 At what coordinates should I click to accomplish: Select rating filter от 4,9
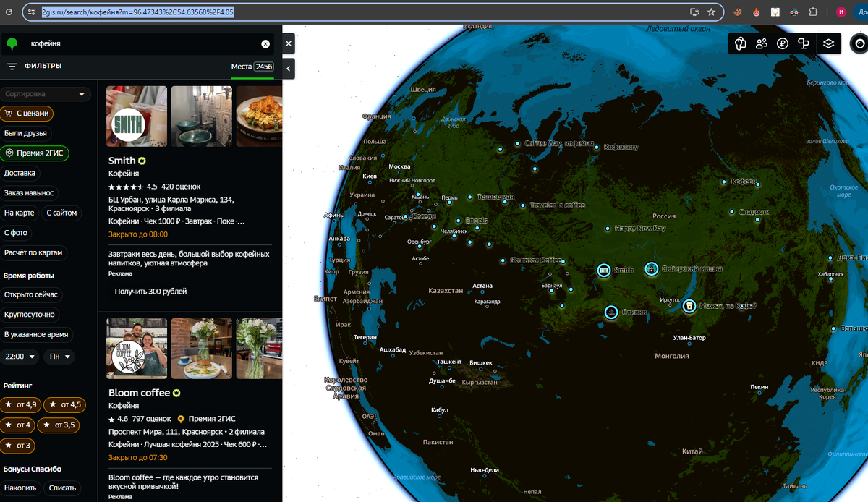click(x=21, y=404)
